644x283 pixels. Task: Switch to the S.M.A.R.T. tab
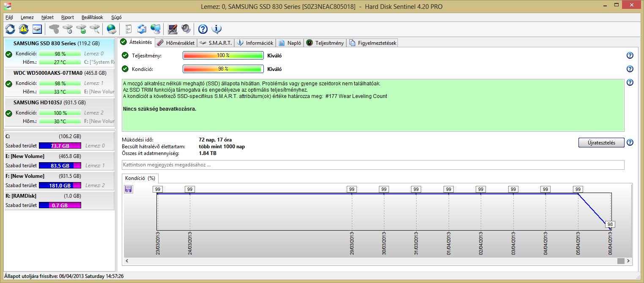tap(215, 43)
